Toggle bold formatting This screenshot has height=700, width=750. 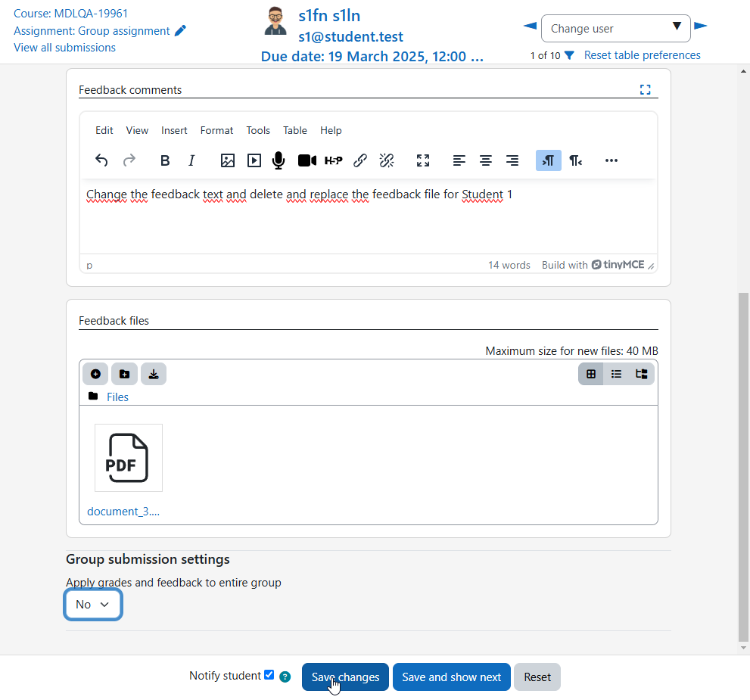pos(165,160)
